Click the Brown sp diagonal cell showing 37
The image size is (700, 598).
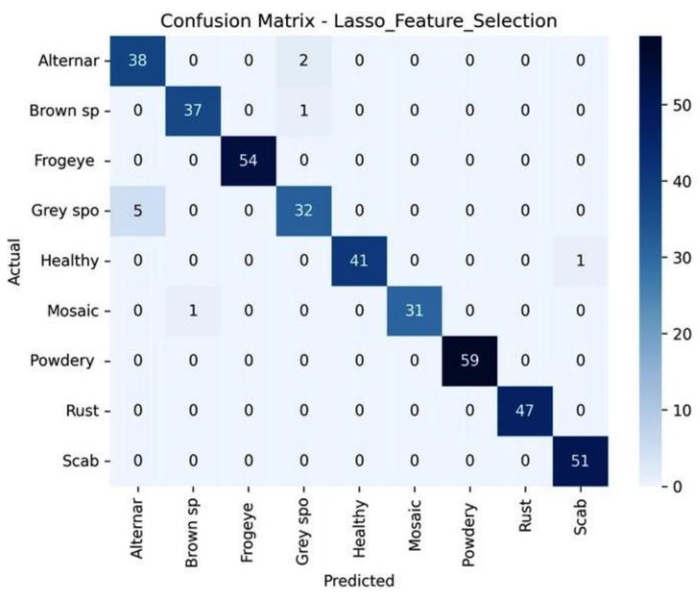[193, 110]
